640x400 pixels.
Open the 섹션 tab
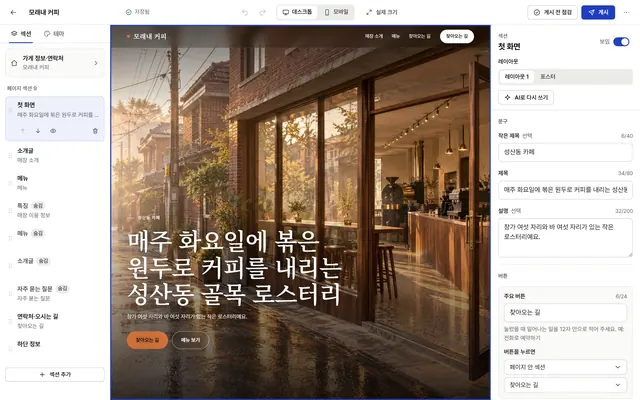coord(21,34)
